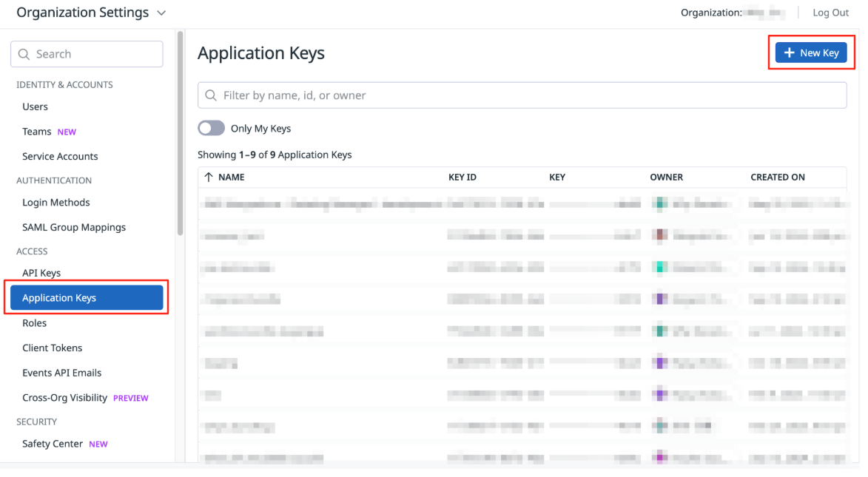
Task: Open the Teams settings page
Action: coord(37,133)
